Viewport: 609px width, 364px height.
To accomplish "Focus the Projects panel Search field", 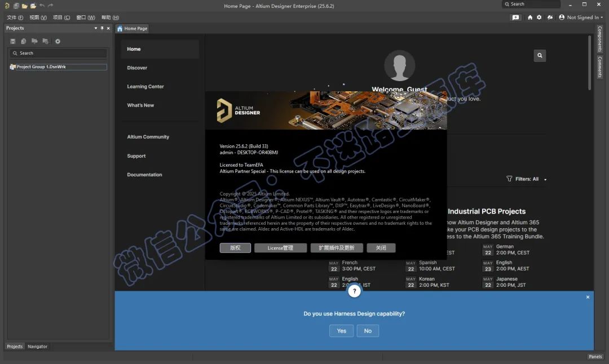I will (58, 53).
